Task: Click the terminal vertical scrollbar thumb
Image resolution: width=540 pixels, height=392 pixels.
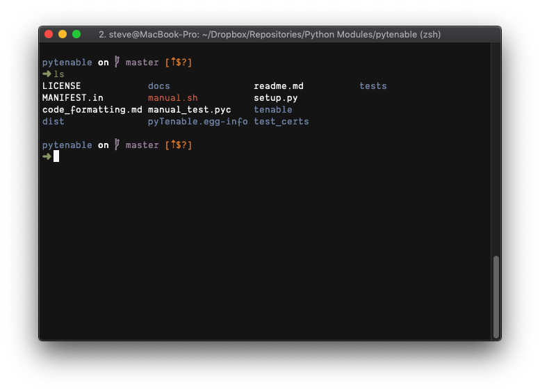Action: (x=496, y=297)
